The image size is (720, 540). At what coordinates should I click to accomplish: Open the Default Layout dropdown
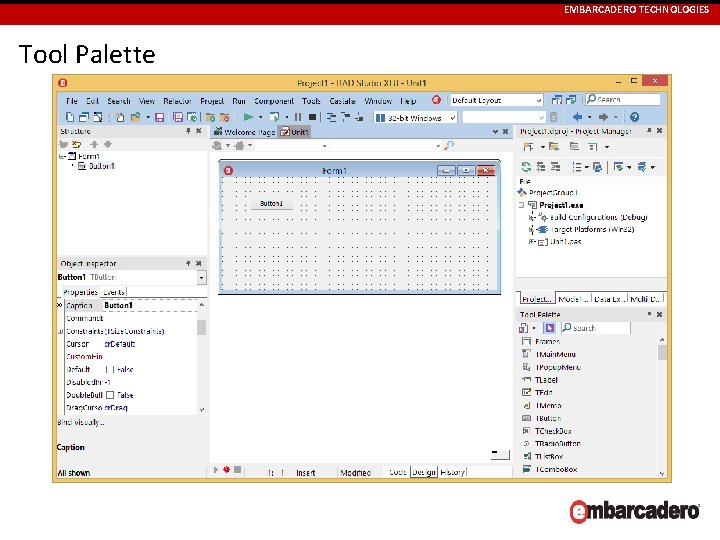coord(496,100)
